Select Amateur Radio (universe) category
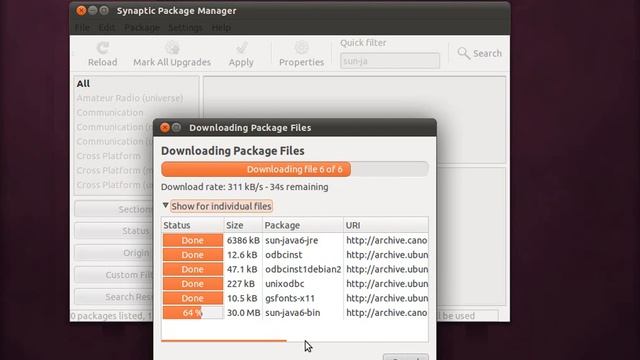 point(130,98)
